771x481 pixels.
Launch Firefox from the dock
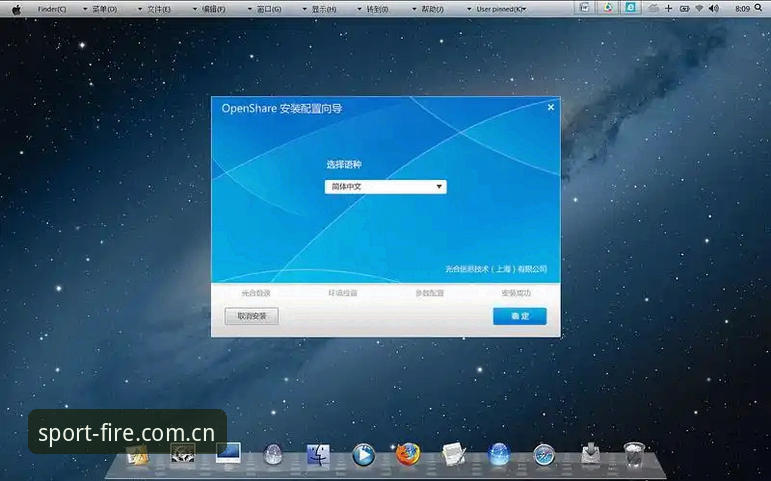(x=408, y=454)
